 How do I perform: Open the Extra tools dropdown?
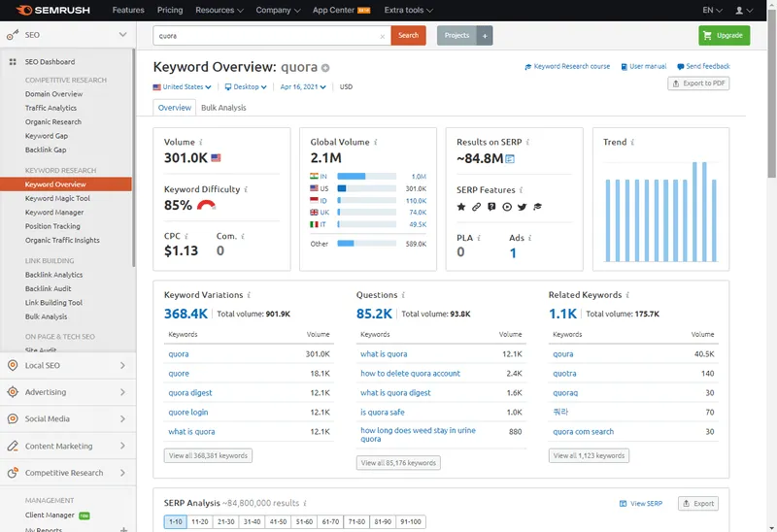pyautogui.click(x=408, y=10)
